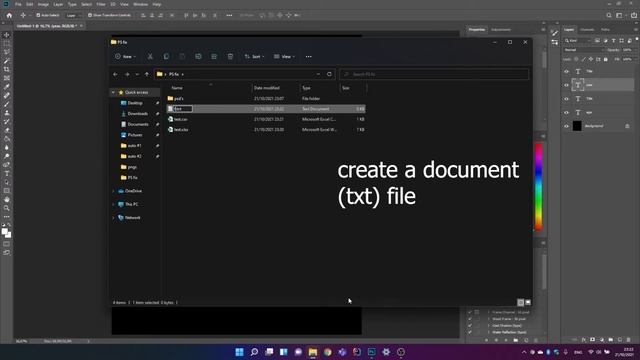Open the Auto-Select Layer dropdown
This screenshot has height=360, width=640.
73,16
